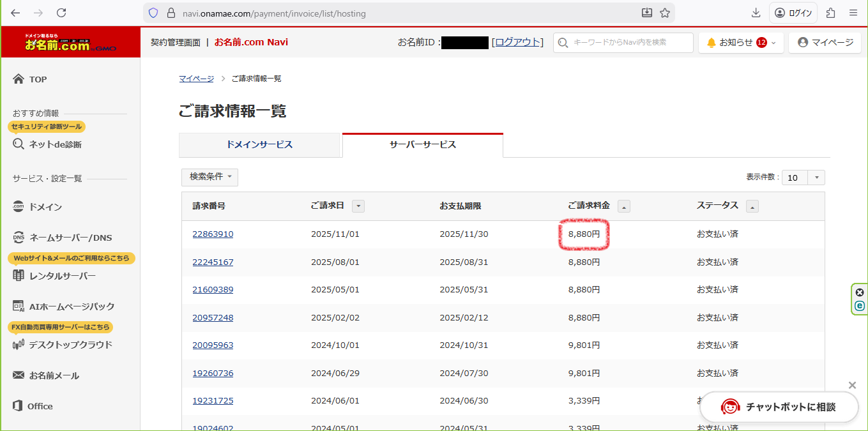Screen dimensions: 868x431
Task: Sort by ご請求料金 column arrow
Action: point(624,206)
